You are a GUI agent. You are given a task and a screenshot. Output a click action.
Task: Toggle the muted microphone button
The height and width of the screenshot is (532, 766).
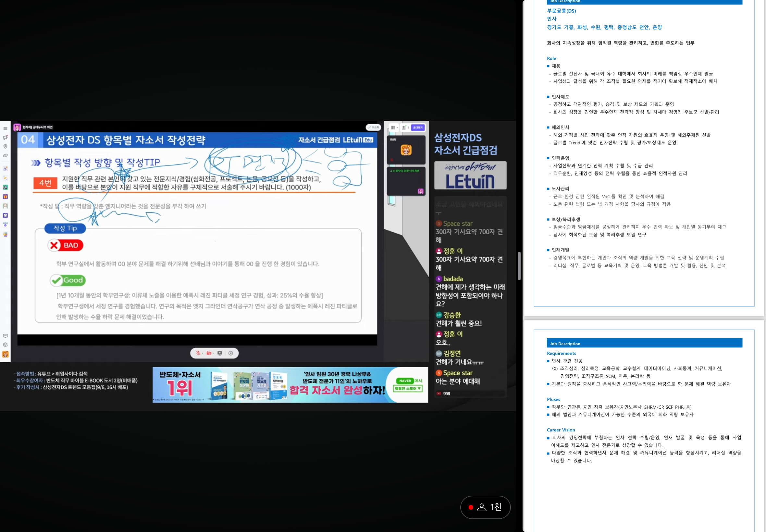pyautogui.click(x=198, y=353)
